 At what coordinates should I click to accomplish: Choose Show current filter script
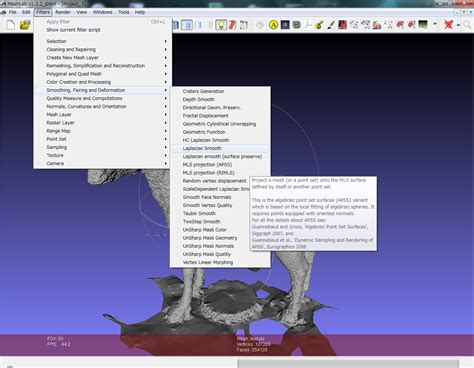point(103,30)
